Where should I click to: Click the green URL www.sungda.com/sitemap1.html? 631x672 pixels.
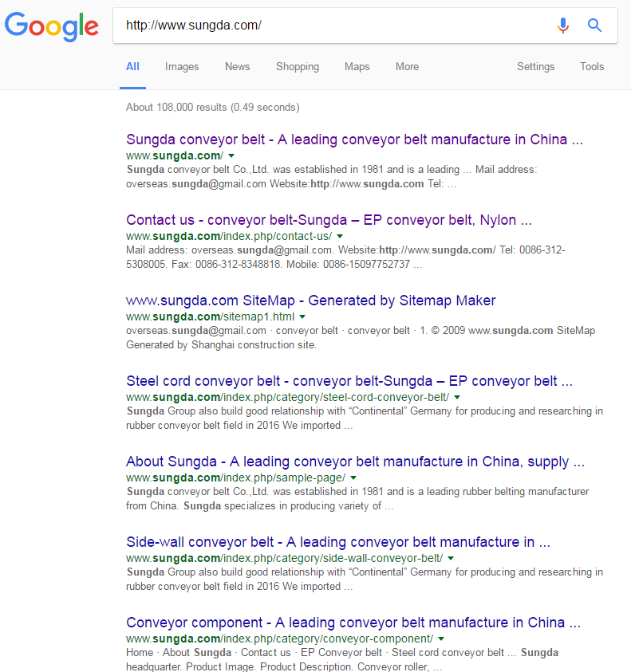click(x=210, y=316)
